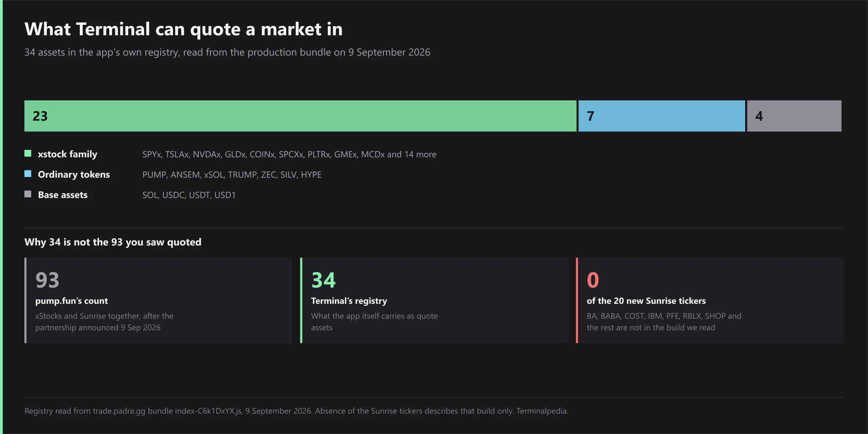868x434 pixels.
Task: Click the large gray 93 number
Action: pyautogui.click(x=47, y=280)
